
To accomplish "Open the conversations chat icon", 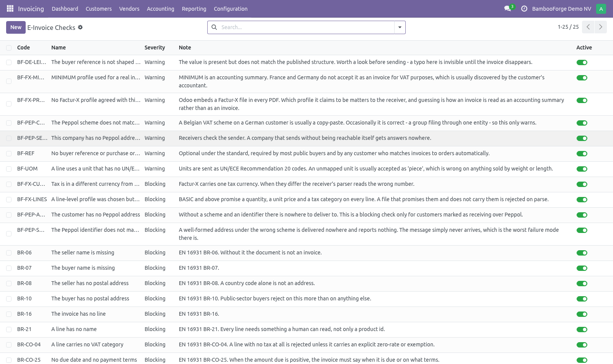I will pyautogui.click(x=508, y=8).
